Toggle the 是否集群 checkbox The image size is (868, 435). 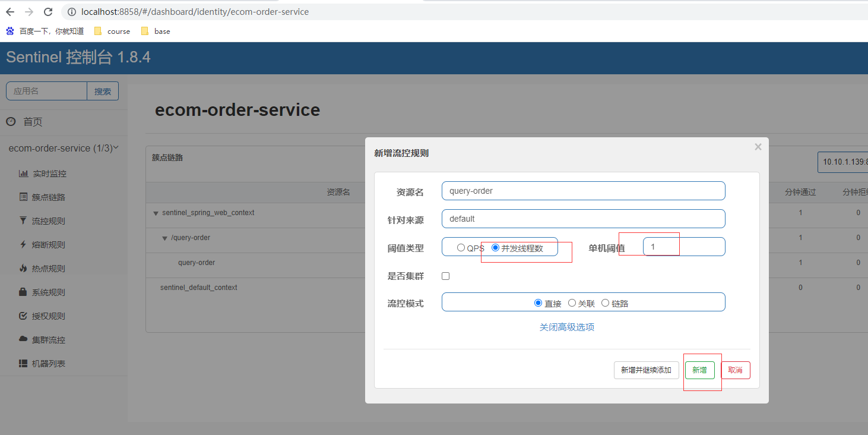pyautogui.click(x=446, y=276)
